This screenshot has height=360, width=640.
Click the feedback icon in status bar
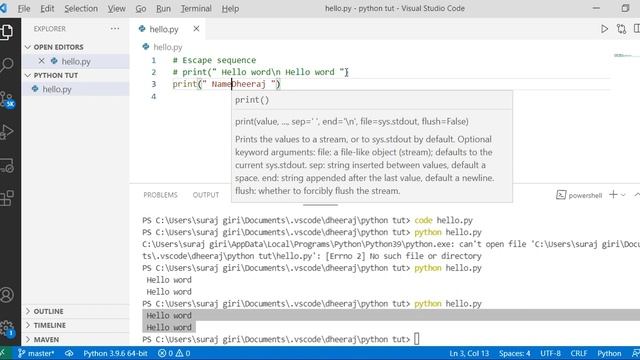(636, 353)
